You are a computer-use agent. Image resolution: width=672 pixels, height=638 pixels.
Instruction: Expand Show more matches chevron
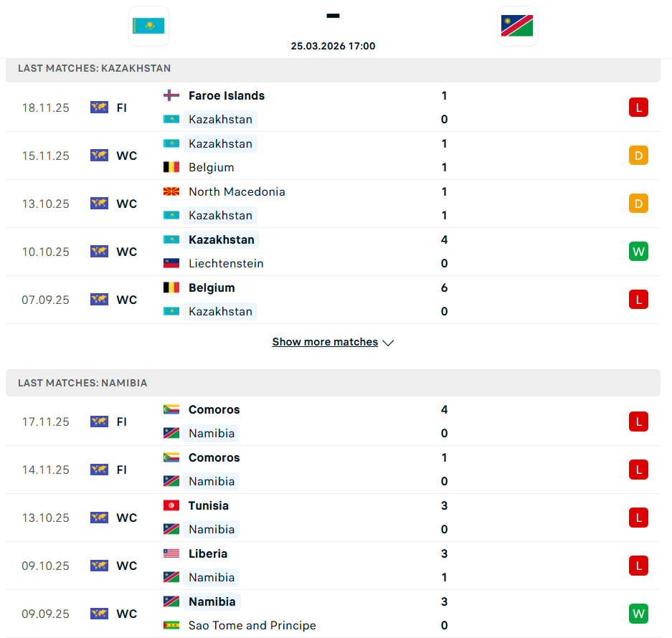pyautogui.click(x=388, y=343)
